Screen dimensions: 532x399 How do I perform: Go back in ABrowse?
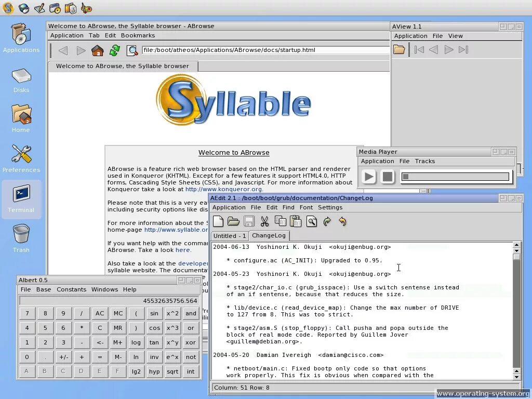pos(63,50)
